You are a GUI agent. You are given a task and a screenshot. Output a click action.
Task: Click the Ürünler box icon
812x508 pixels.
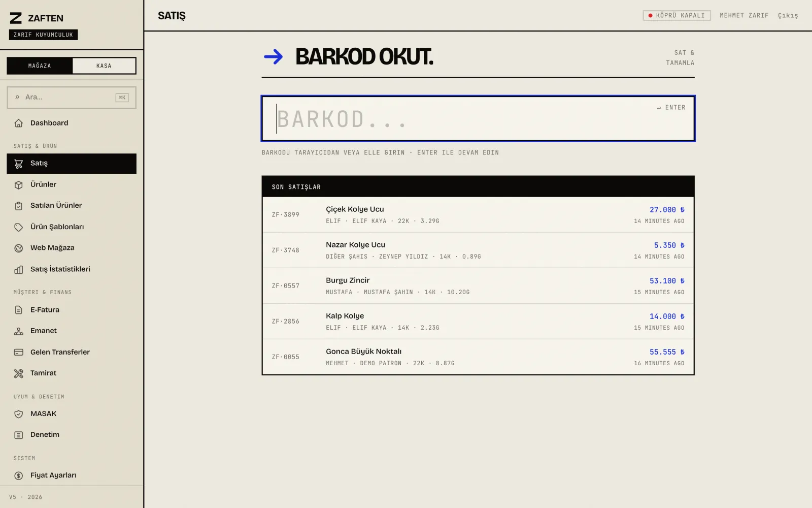(19, 185)
